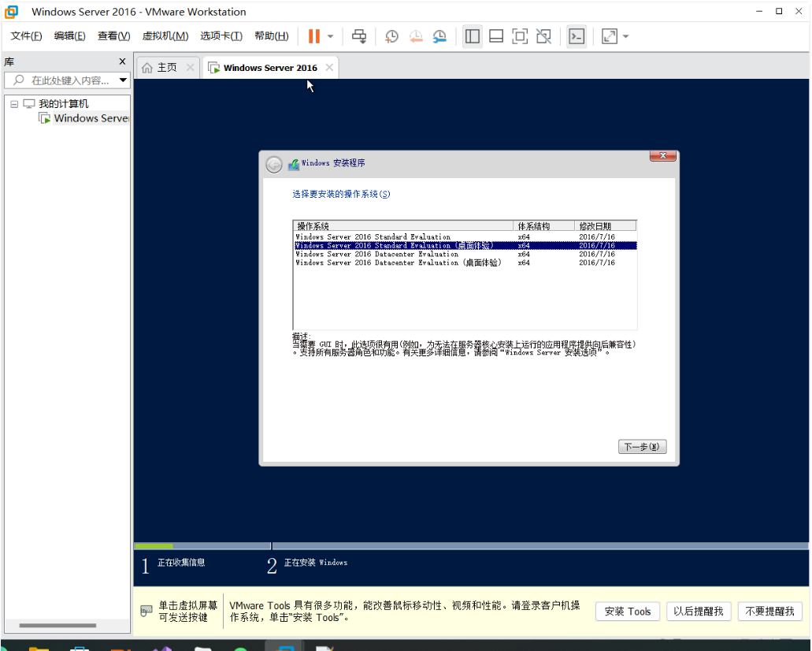The width and height of the screenshot is (812, 651).
Task: Click the VMware Workstation title bar icon
Action: click(11, 11)
